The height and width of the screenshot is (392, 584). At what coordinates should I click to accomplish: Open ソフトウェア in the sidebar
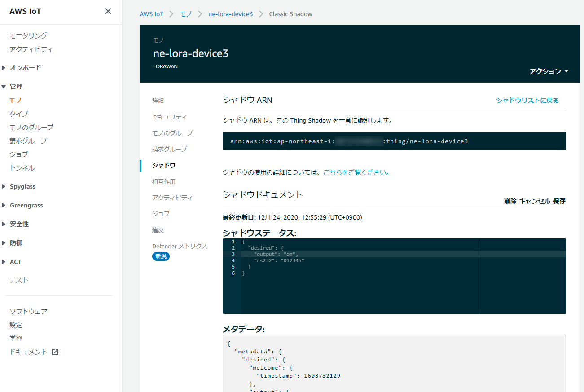click(28, 311)
